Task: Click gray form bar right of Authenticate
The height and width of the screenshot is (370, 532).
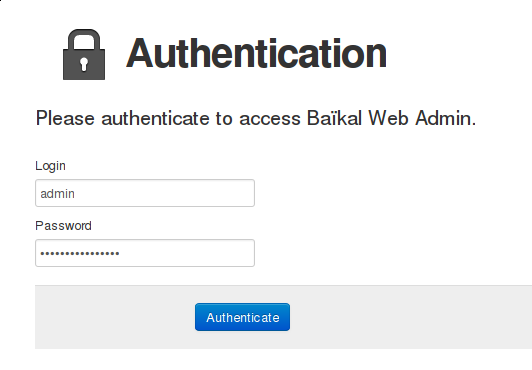Action: pos(411,317)
